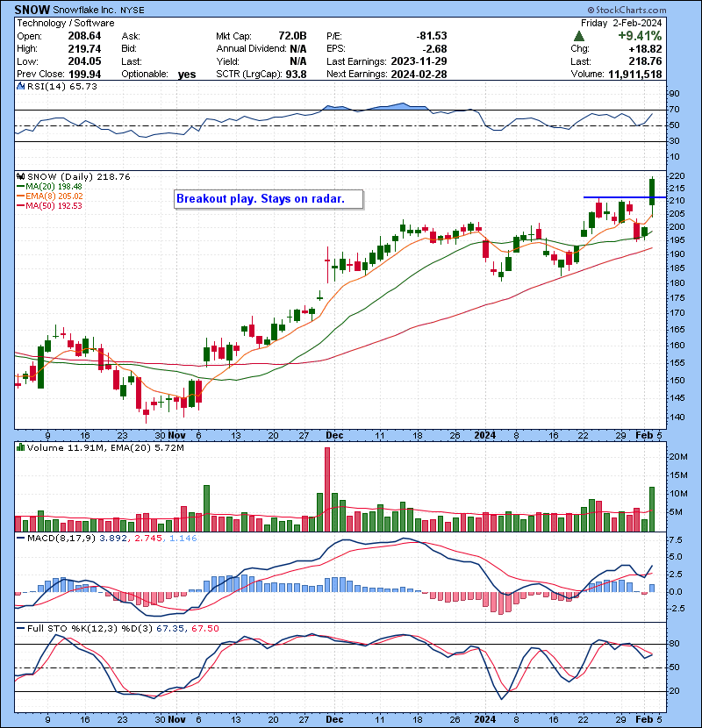Click the Dec label on price chart axis
This screenshot has height=728, width=702.
pos(334,436)
